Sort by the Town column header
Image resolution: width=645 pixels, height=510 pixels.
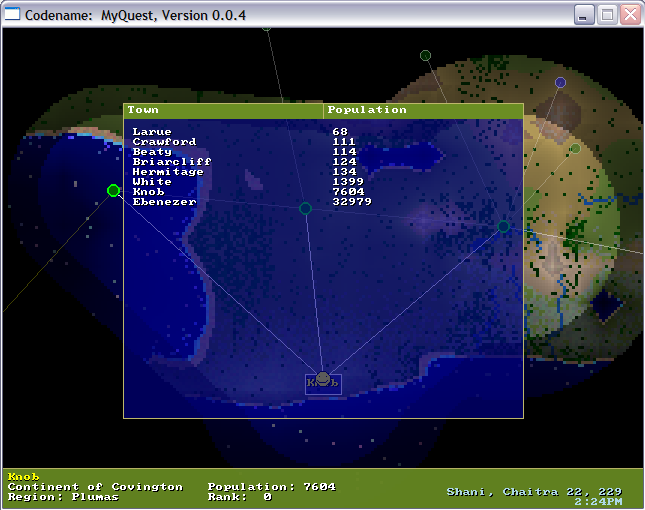[223, 110]
